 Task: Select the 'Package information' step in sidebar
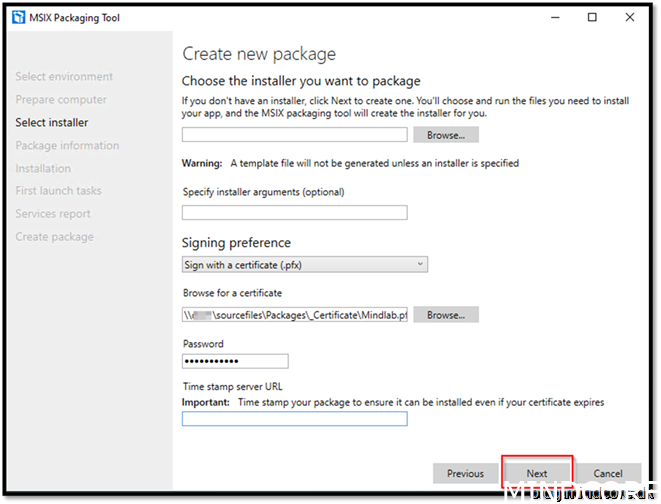coord(67,145)
